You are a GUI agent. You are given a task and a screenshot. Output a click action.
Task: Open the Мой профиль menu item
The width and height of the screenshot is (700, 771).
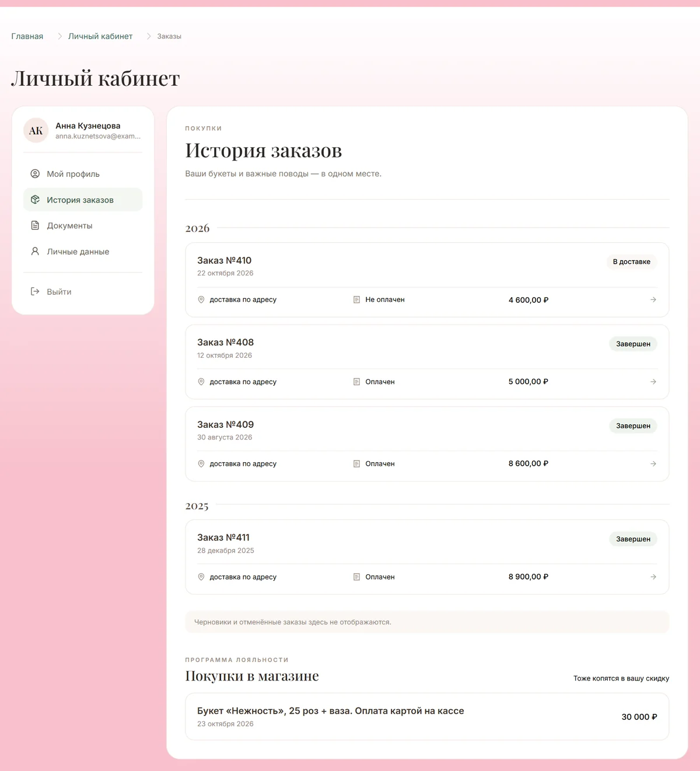click(x=83, y=174)
